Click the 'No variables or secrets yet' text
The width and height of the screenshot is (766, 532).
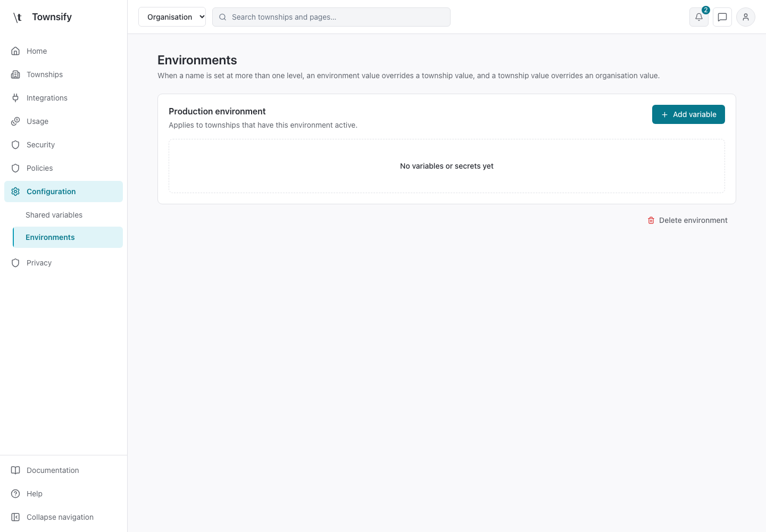tap(447, 166)
